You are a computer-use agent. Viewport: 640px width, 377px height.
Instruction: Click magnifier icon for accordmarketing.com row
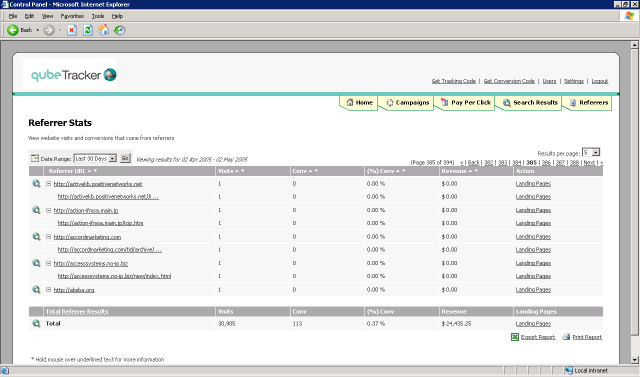tap(36, 237)
